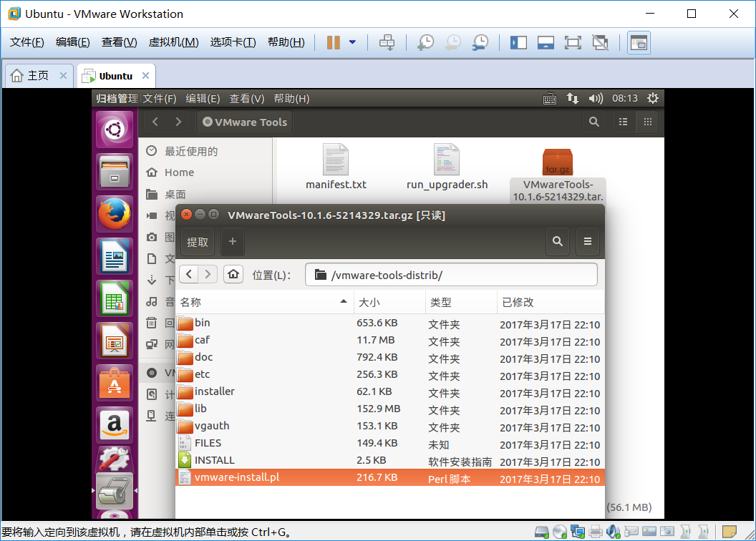Go back in the Files window
Viewport: 756px width, 541px height.
coord(155,122)
